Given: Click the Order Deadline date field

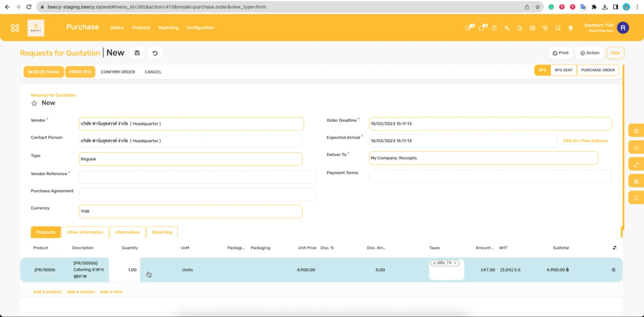Looking at the screenshot, I should click(x=489, y=123).
